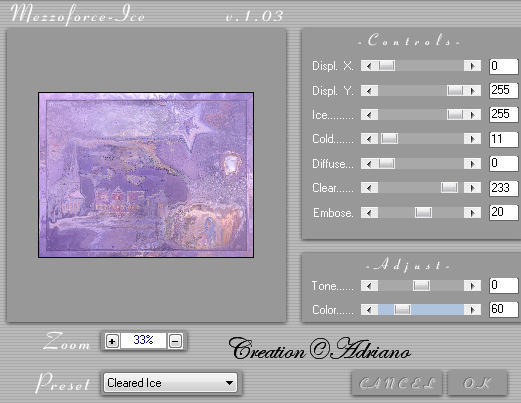Open the Cleared Ice preset dropdown
The image size is (521, 403).
[170, 383]
